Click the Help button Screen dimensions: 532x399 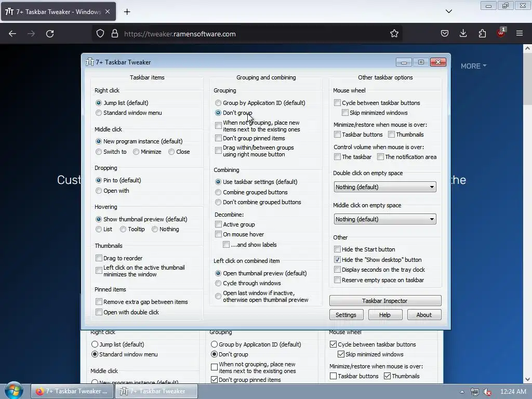[x=385, y=315]
